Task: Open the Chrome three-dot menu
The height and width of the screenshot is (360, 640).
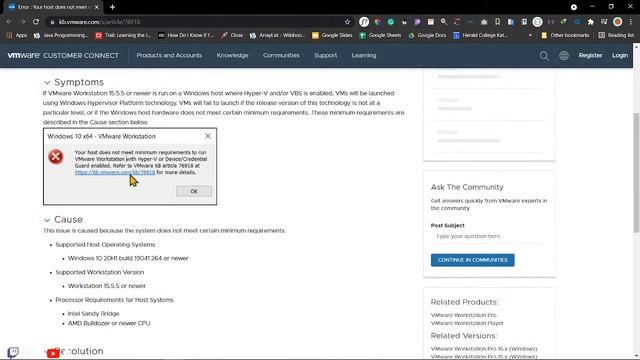Action: pos(631,22)
